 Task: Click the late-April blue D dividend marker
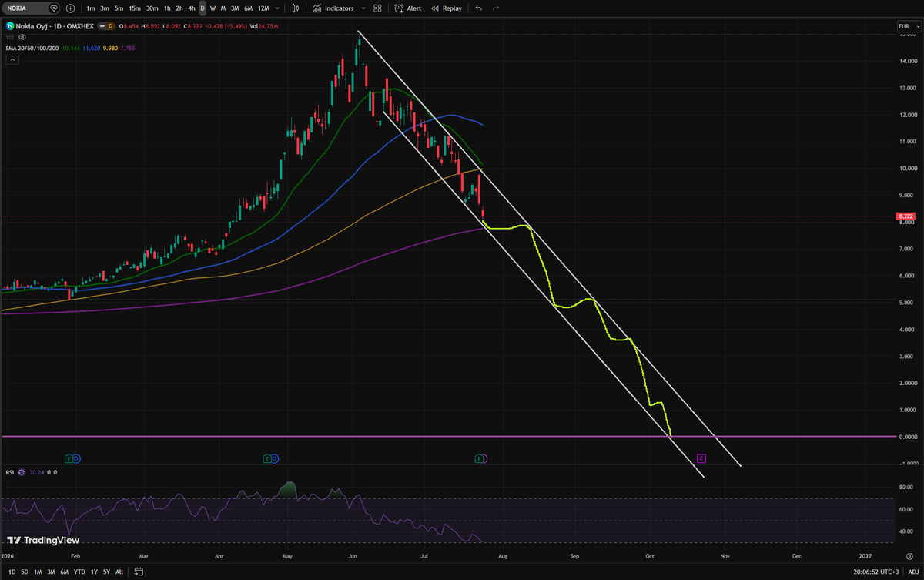tap(275, 458)
